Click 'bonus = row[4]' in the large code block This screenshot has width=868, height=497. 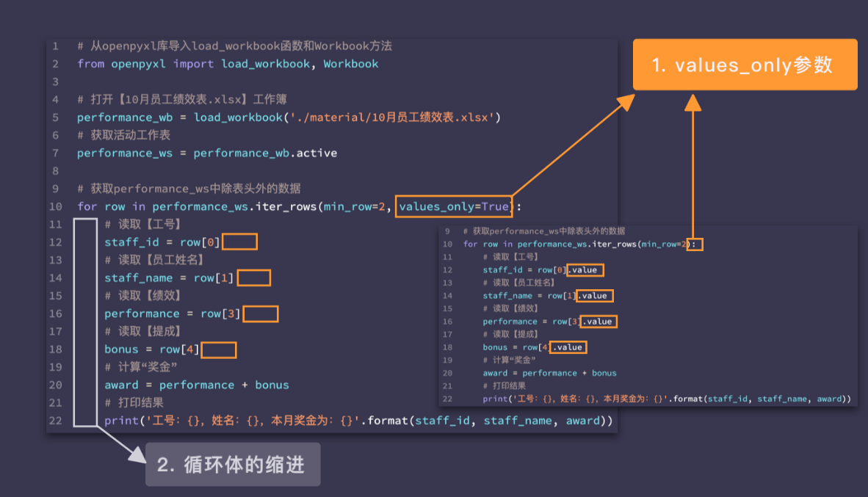(x=152, y=349)
